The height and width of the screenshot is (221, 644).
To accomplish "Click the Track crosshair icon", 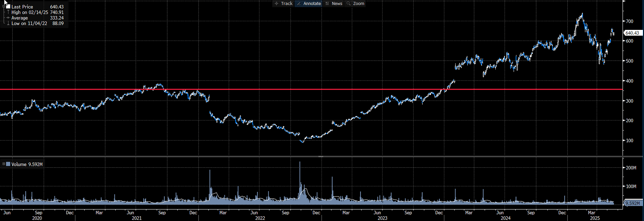I will (x=277, y=3).
